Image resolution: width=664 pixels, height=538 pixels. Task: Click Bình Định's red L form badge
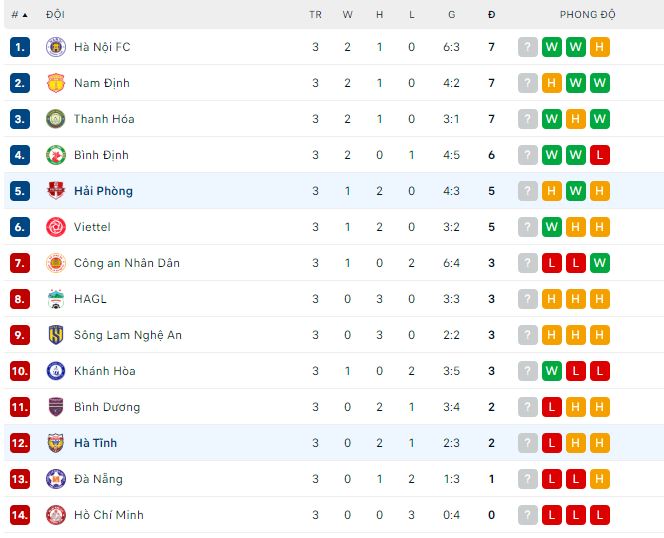click(x=599, y=155)
